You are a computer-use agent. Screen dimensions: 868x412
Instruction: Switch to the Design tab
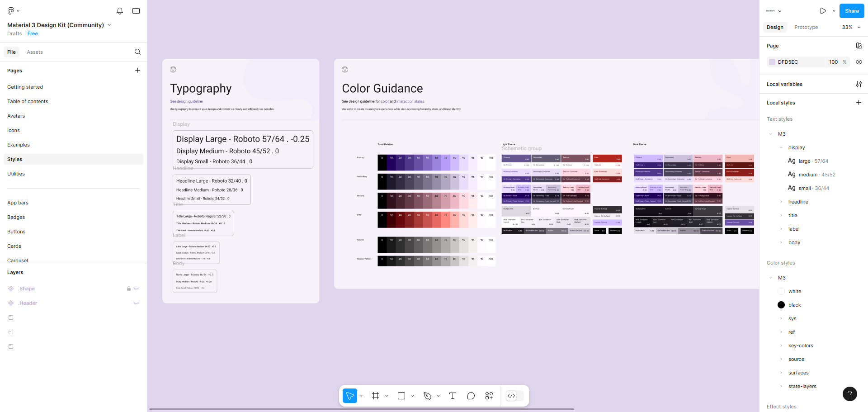tap(775, 27)
